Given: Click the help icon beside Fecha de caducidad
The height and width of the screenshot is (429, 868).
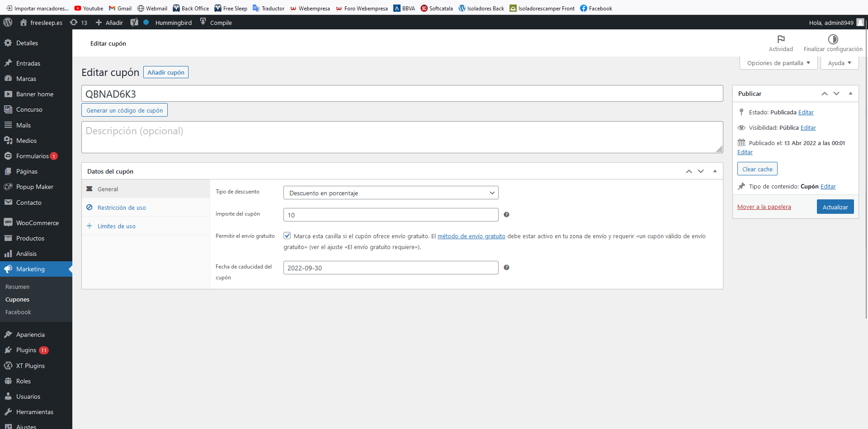Looking at the screenshot, I should (506, 267).
